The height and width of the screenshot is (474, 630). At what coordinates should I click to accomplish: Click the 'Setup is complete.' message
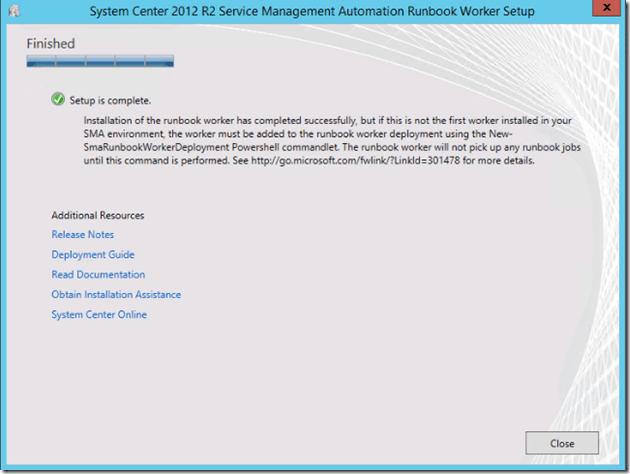click(110, 100)
